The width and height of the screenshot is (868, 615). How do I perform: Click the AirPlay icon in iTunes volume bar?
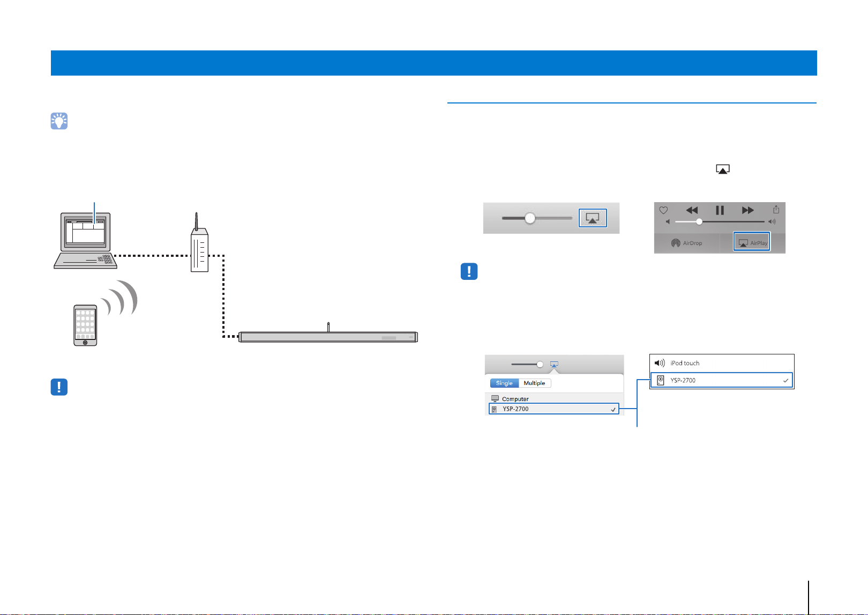[x=593, y=218]
